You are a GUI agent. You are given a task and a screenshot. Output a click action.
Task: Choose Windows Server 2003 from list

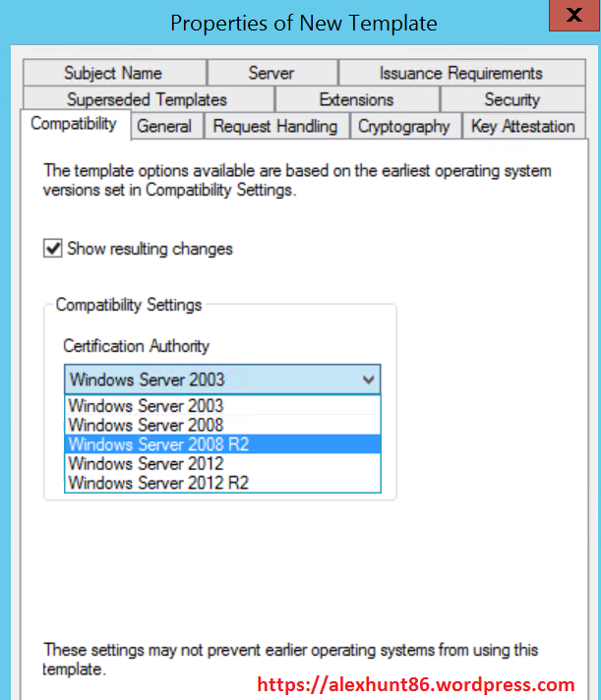[146, 406]
